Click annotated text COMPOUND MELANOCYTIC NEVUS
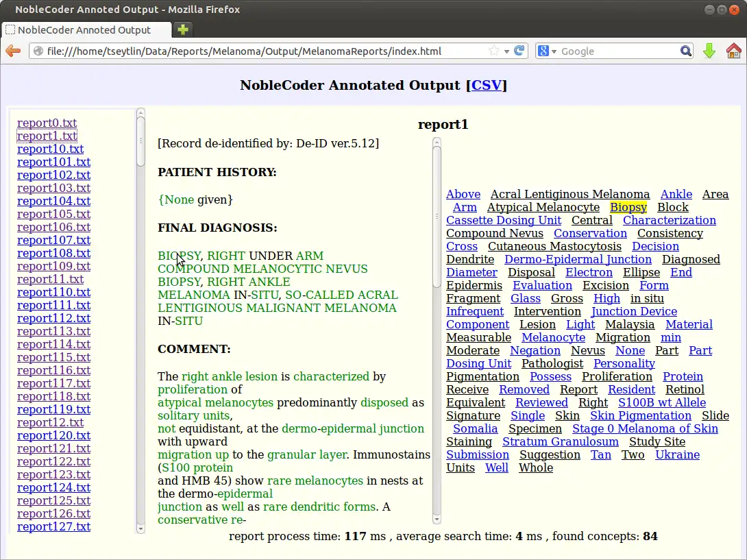The height and width of the screenshot is (560, 747). pos(262,269)
